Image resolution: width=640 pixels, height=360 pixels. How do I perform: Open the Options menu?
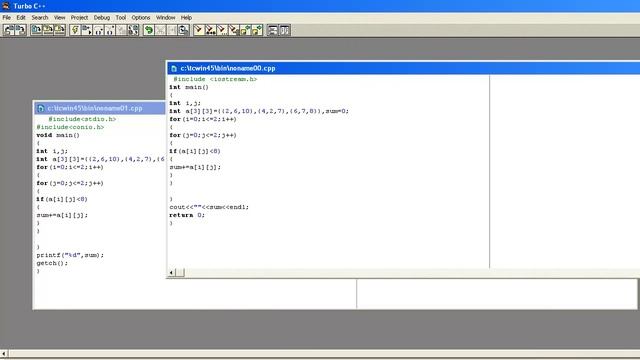click(x=141, y=18)
